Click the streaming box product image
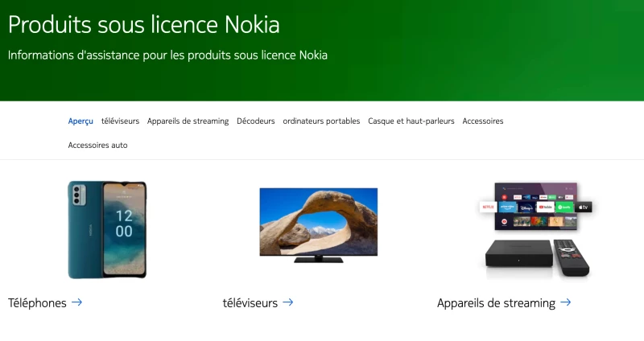The height and width of the screenshot is (341, 644). click(536, 230)
